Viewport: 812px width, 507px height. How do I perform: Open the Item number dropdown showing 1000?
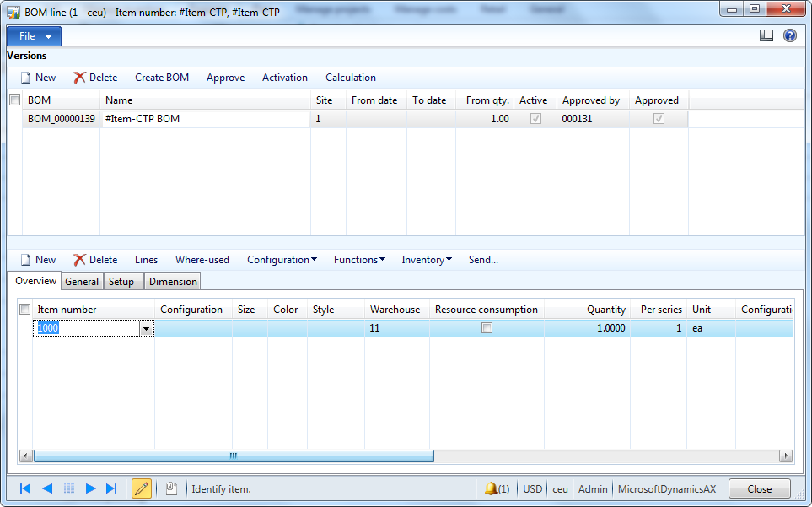[x=146, y=328]
